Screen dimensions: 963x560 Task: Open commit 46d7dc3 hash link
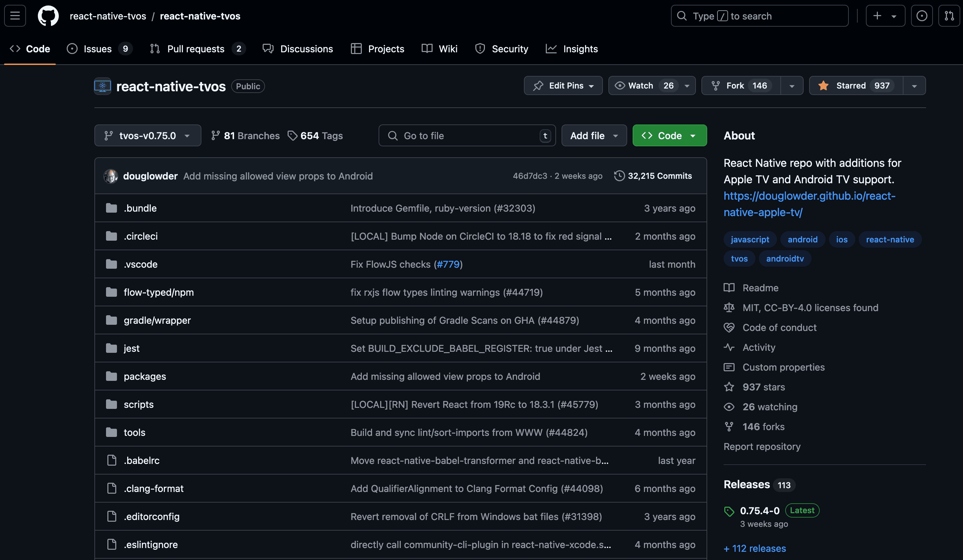[530, 176]
